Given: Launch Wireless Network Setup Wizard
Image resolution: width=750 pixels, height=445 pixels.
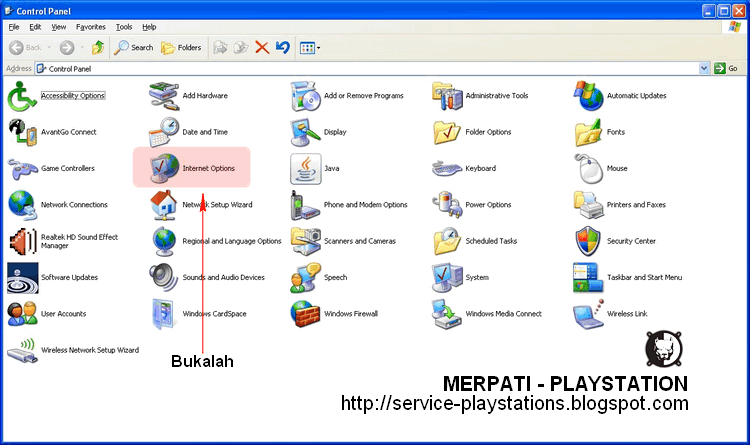Looking at the screenshot, I should (22, 350).
